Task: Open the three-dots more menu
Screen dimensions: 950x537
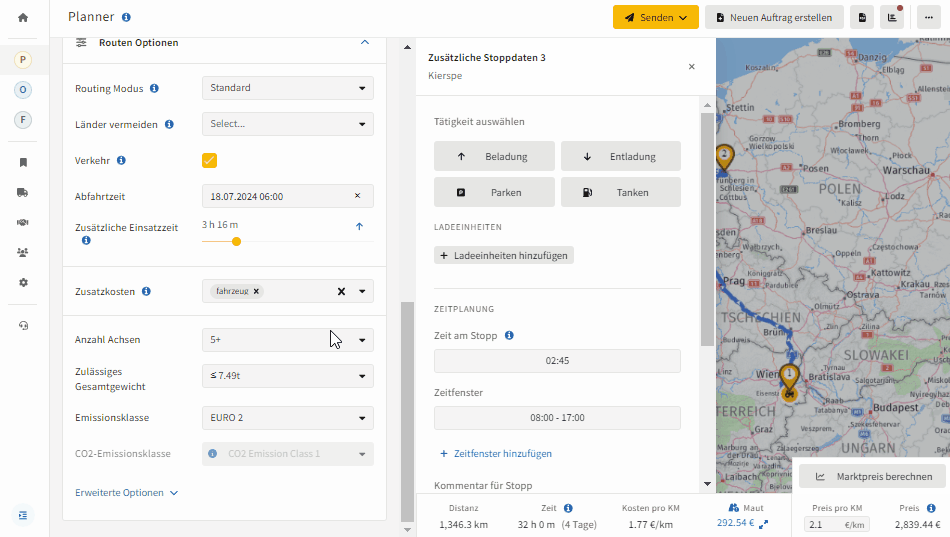Action: point(929,18)
